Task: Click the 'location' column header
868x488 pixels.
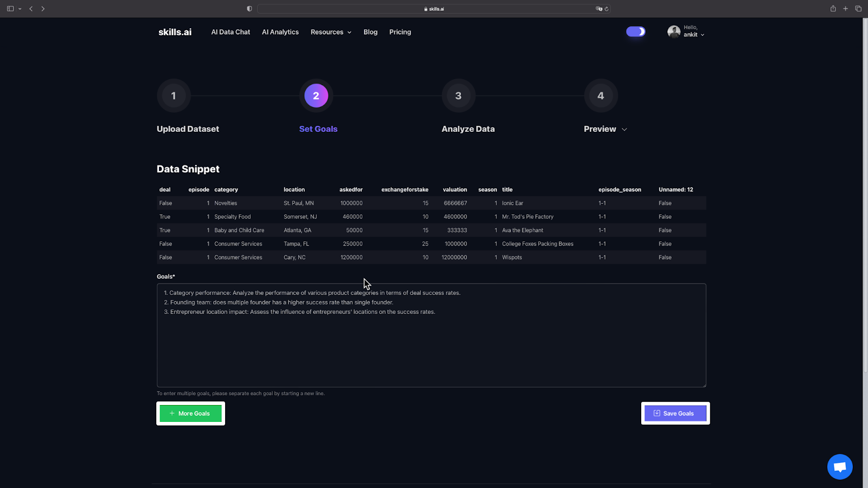Action: (294, 190)
